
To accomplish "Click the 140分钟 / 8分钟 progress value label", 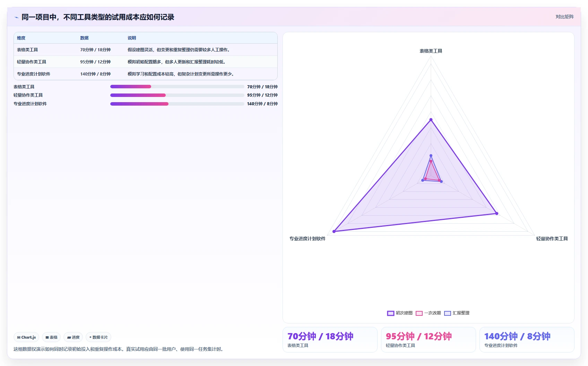I will [x=262, y=104].
